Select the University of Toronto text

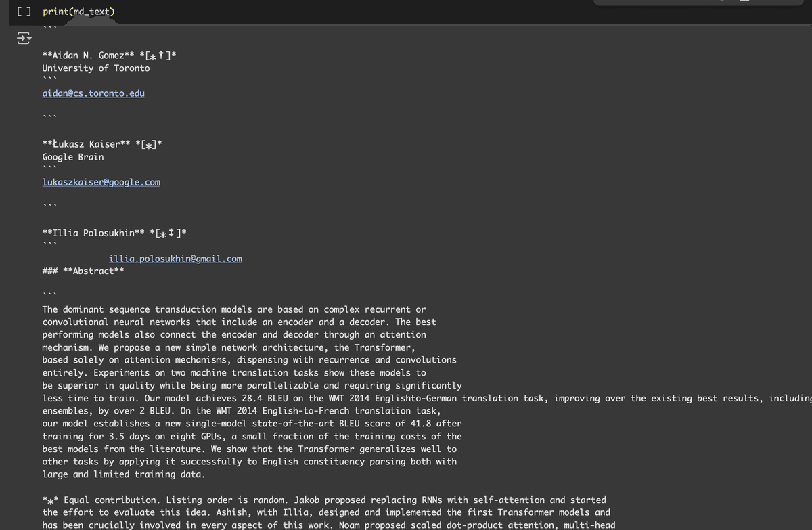pyautogui.click(x=95, y=68)
